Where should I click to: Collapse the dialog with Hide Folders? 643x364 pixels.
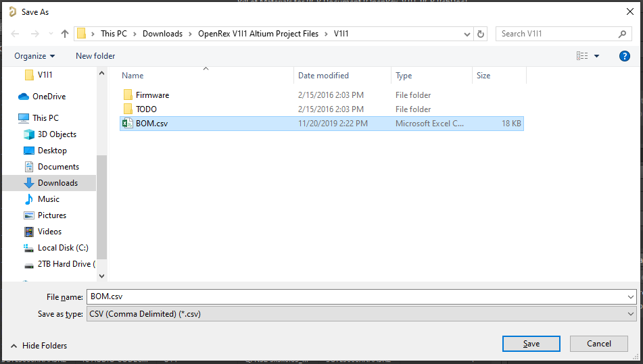tap(39, 346)
